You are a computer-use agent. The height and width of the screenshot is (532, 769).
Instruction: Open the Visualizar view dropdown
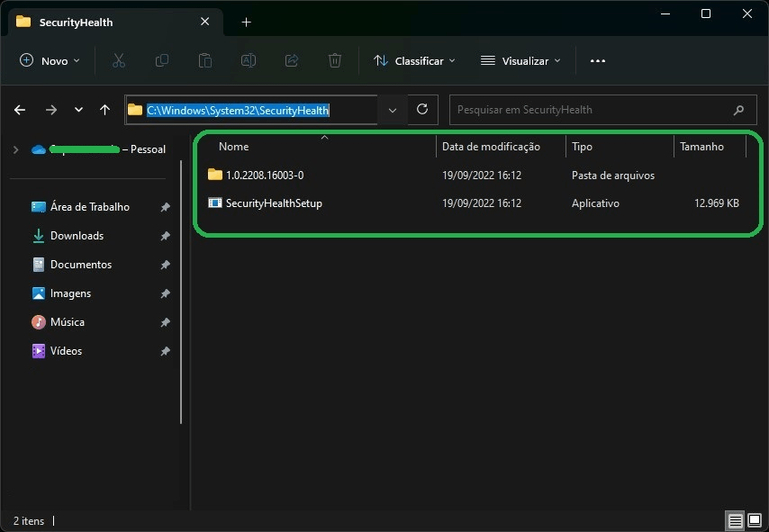tap(520, 61)
